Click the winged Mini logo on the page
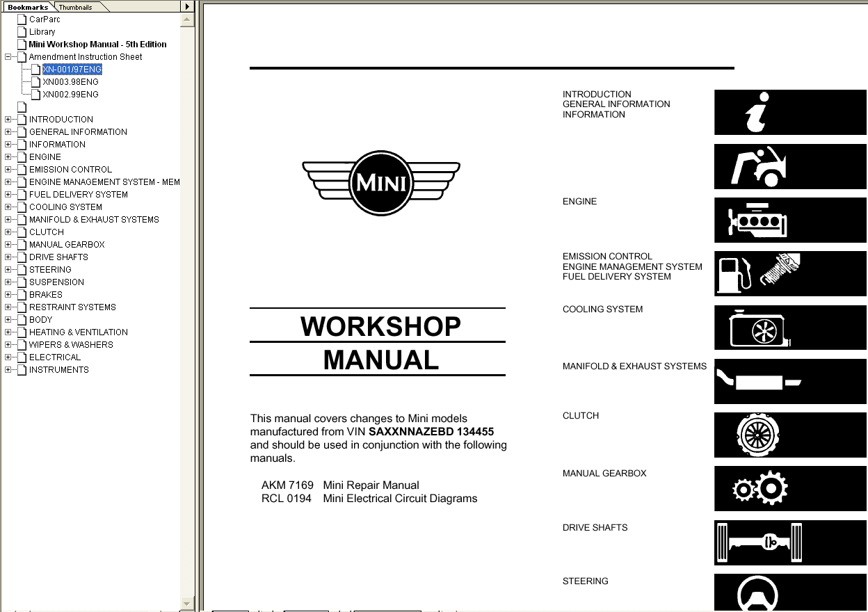 coord(381,184)
